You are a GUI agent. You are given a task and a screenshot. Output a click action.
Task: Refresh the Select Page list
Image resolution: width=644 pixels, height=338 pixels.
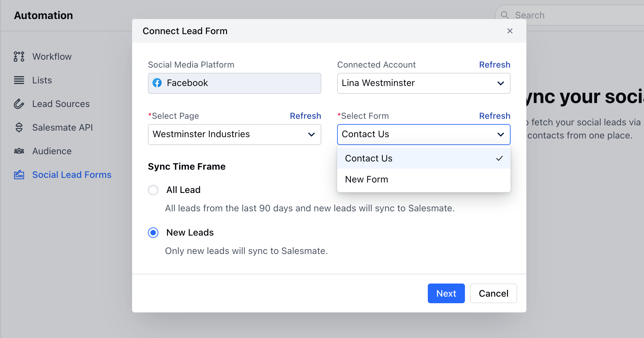305,116
